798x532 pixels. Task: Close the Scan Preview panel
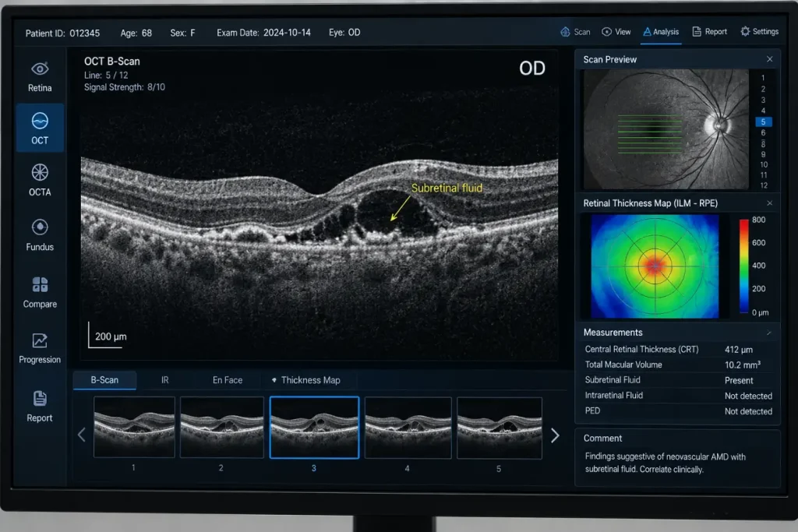coord(769,59)
